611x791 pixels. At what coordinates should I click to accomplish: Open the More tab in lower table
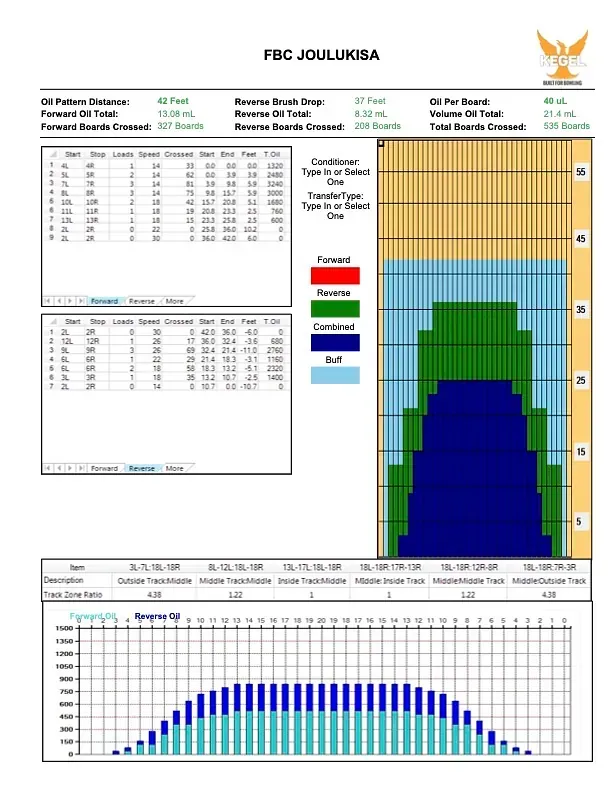175,468
